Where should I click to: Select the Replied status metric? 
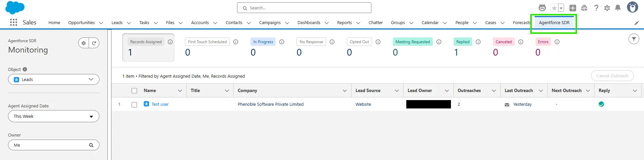point(463,42)
